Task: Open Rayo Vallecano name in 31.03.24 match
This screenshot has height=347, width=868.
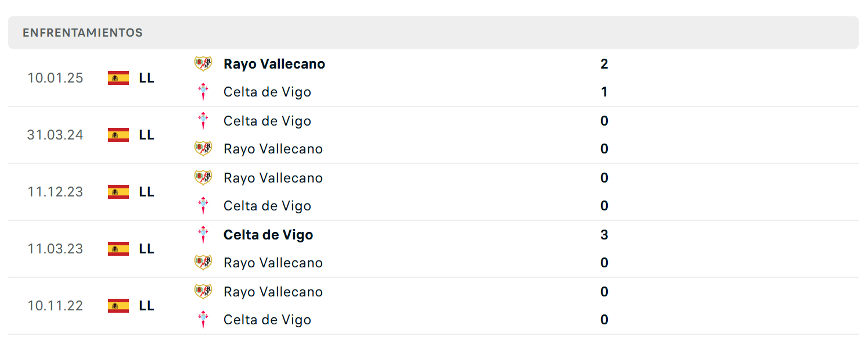Action: point(273,149)
